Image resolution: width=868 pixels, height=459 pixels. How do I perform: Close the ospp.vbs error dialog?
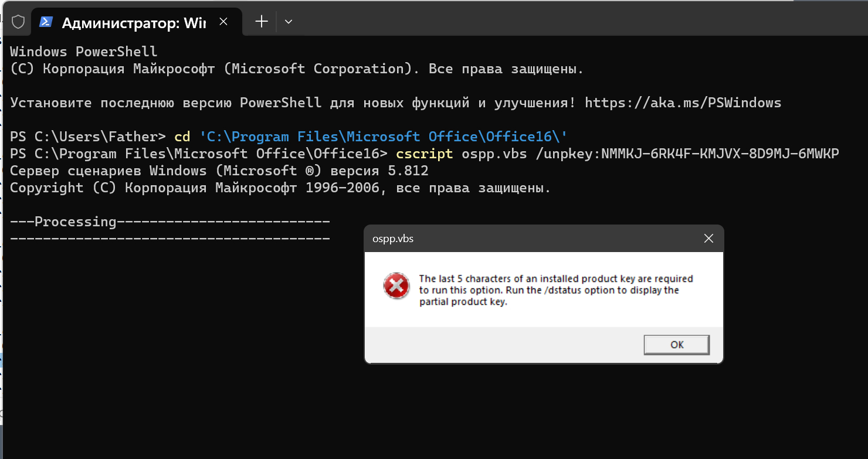pos(708,239)
